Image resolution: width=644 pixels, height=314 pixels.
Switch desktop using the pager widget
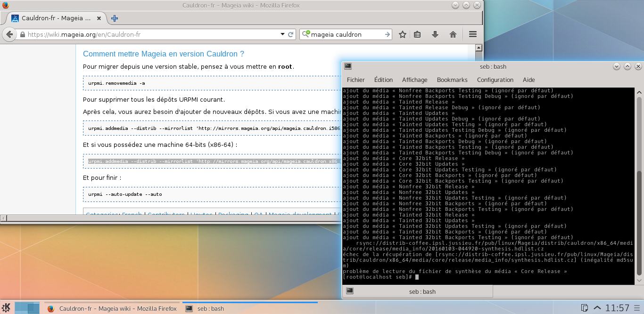27,308
